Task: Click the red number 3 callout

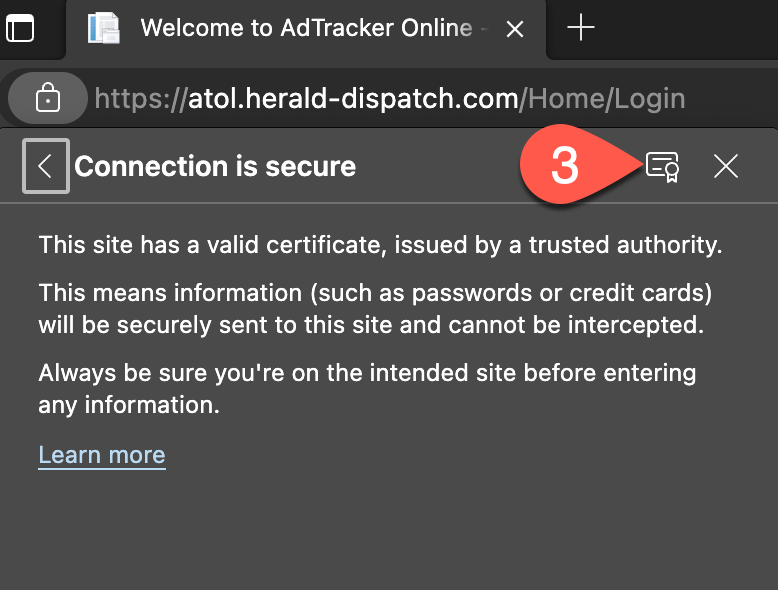Action: click(565, 166)
